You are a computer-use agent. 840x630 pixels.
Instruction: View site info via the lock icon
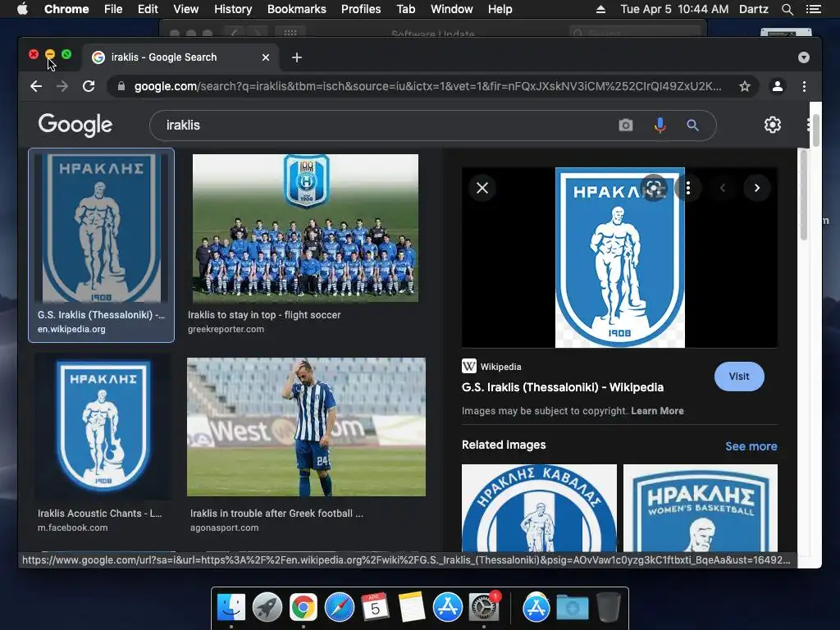point(121,86)
